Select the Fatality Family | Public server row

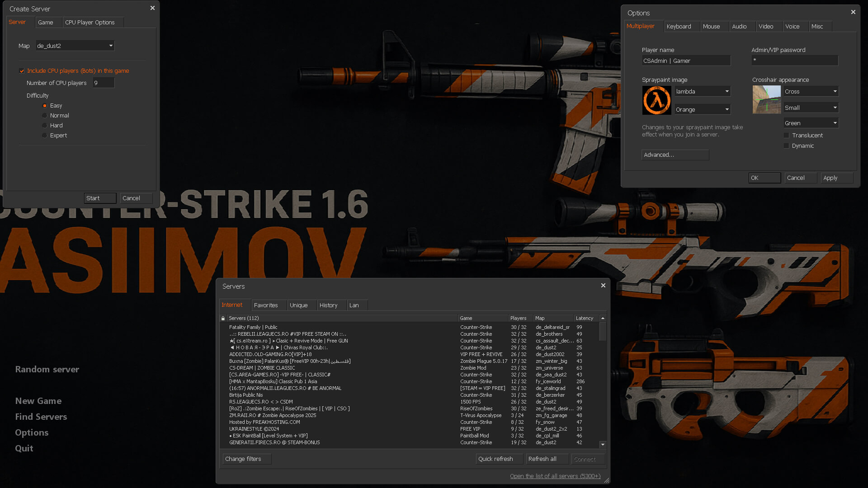coord(409,327)
